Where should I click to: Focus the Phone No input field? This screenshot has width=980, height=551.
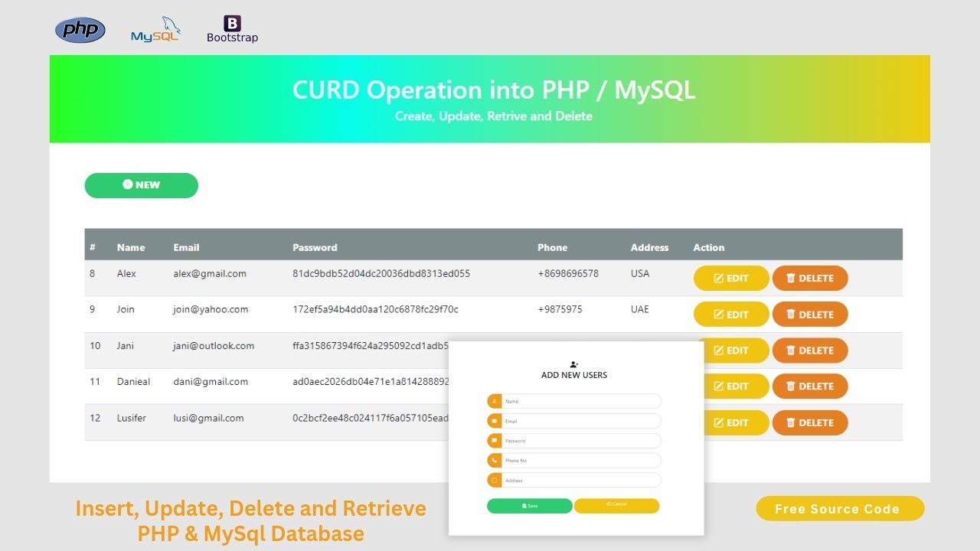(581, 461)
